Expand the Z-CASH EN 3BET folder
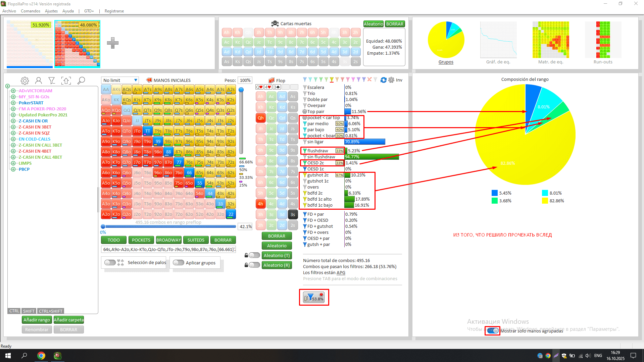 pos(13,127)
